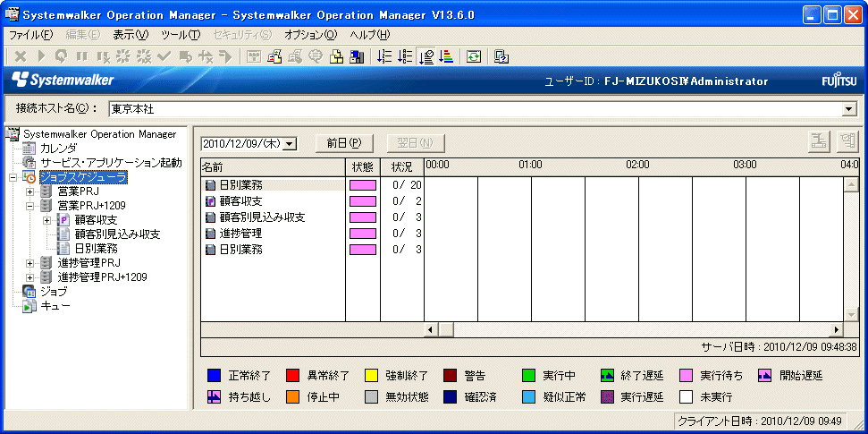The height and width of the screenshot is (434, 868).
Task: Click the circular-arrow restart toolbar icon
Action: pos(62,56)
